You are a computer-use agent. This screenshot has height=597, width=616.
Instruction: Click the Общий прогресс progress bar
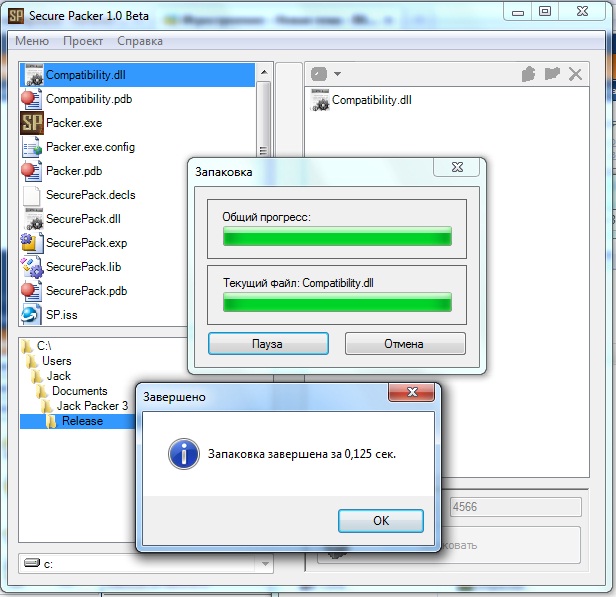click(x=337, y=236)
